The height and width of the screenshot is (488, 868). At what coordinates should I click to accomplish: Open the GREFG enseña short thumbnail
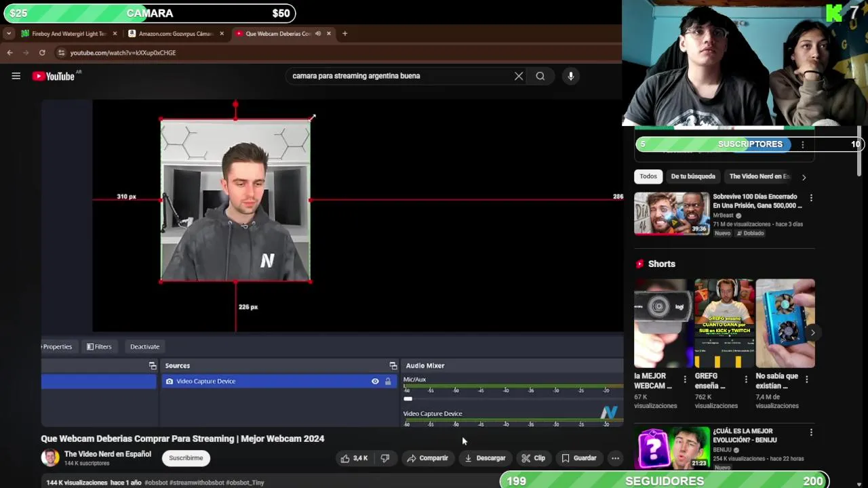tap(724, 323)
